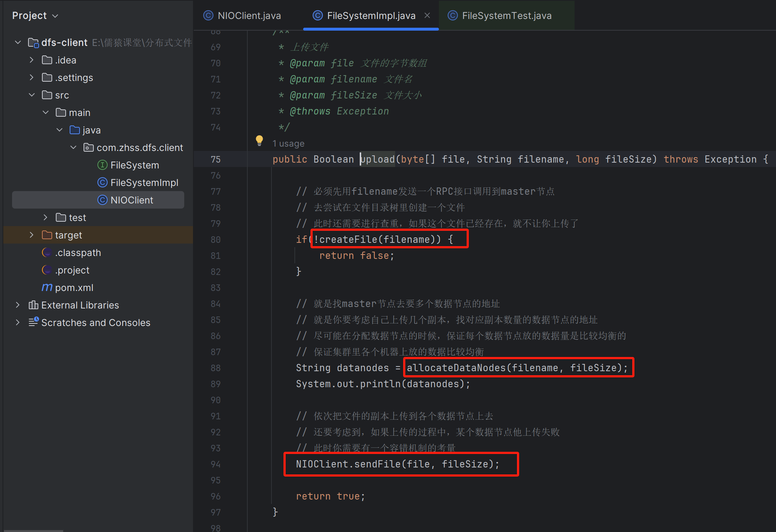Screen dimensions: 776x532
Task: Click the .project file icon
Action: click(47, 270)
